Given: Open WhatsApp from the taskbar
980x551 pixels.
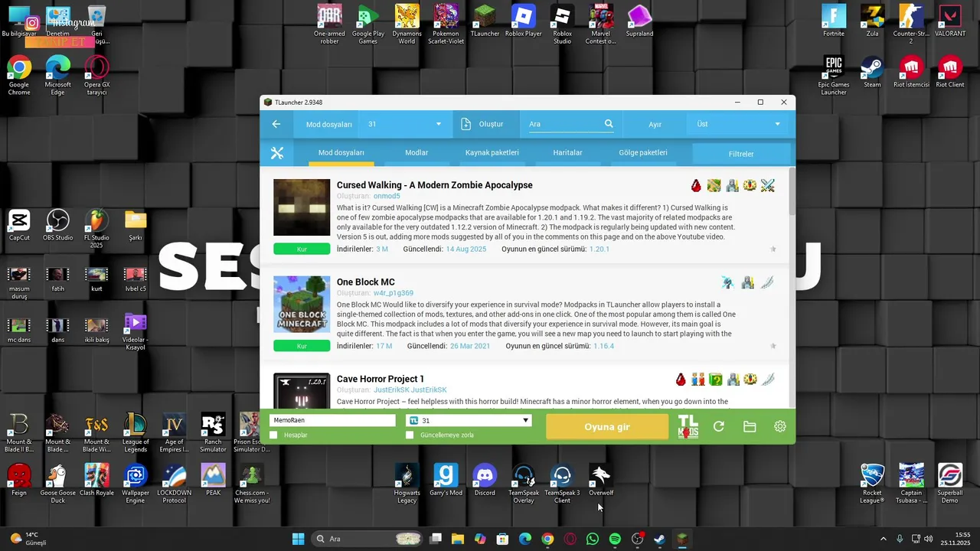Looking at the screenshot, I should coord(593,539).
